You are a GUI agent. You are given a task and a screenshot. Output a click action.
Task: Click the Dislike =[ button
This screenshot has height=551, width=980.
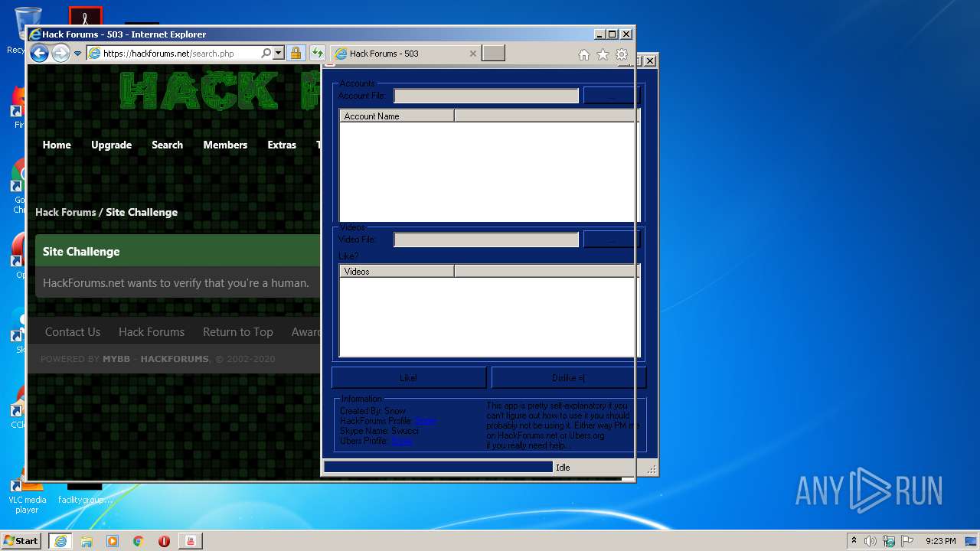(568, 377)
